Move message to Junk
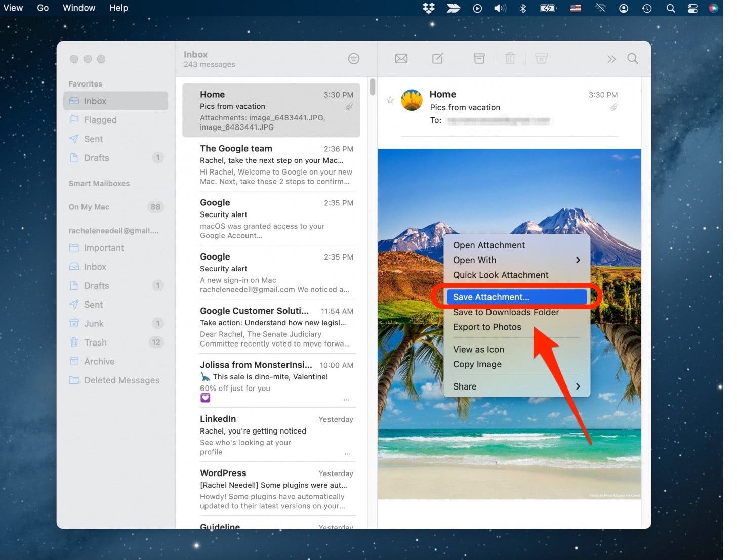737x560 pixels. (x=541, y=59)
